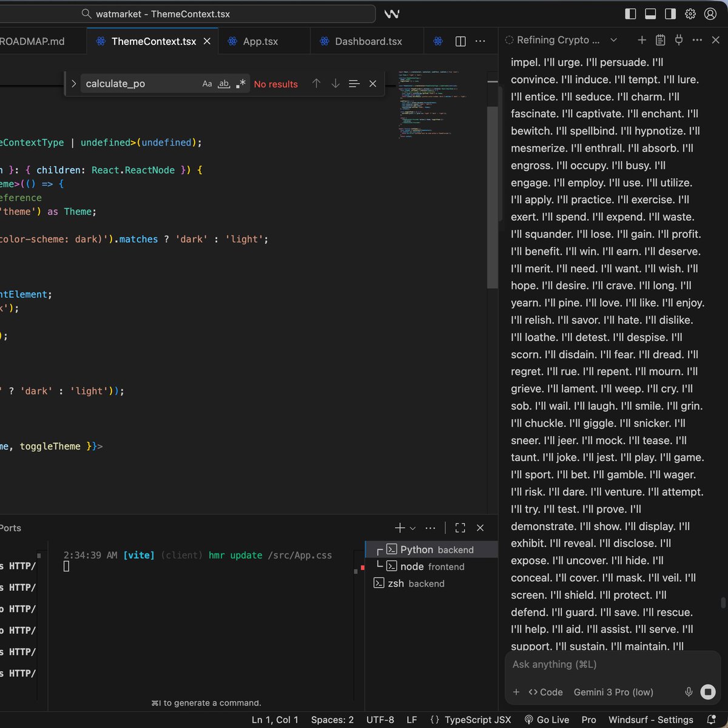Open the Code mode selector

tap(545, 692)
